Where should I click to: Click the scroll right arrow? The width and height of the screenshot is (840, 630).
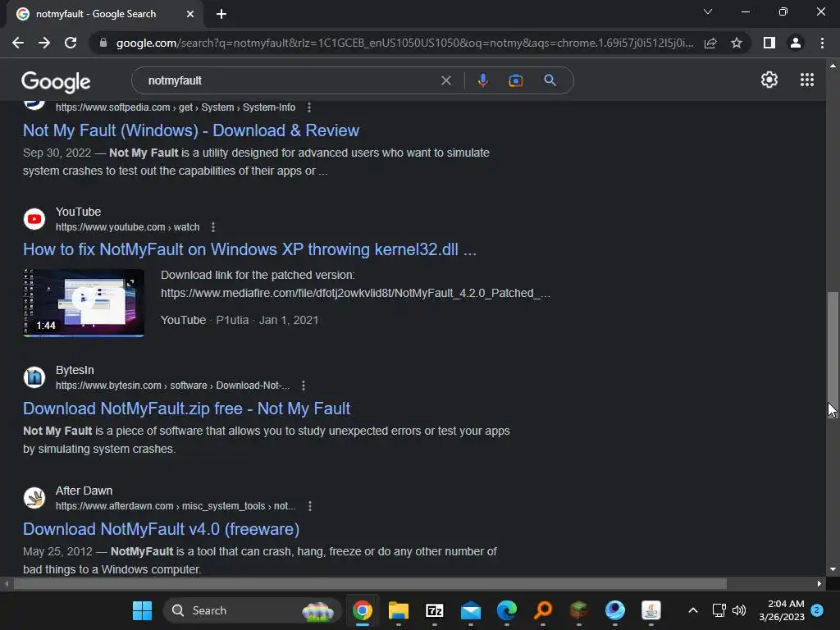(x=819, y=584)
